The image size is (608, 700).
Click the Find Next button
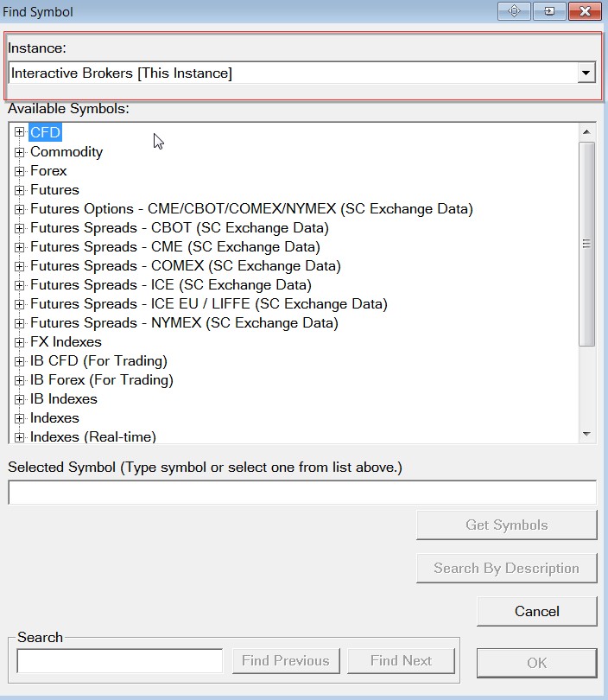click(x=401, y=661)
